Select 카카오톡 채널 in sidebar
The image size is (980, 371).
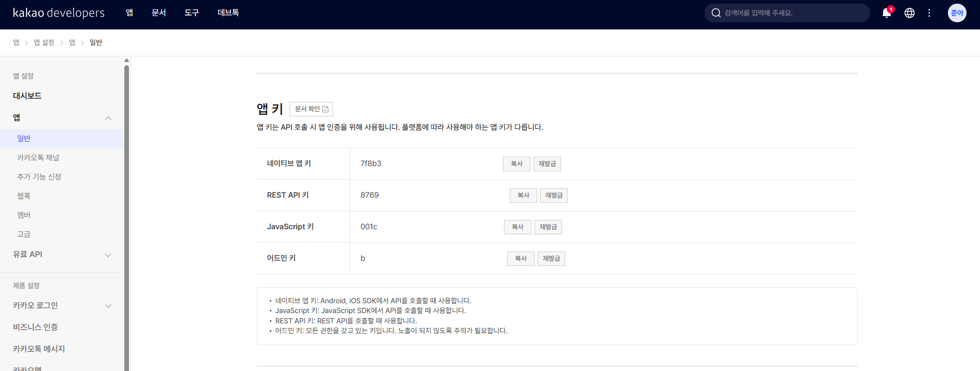(x=38, y=158)
